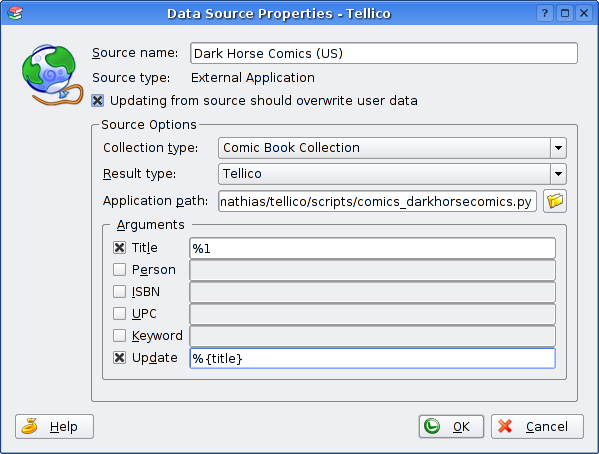The image size is (599, 454).
Task: Click the Tellico books icon in title bar
Action: coord(15,13)
